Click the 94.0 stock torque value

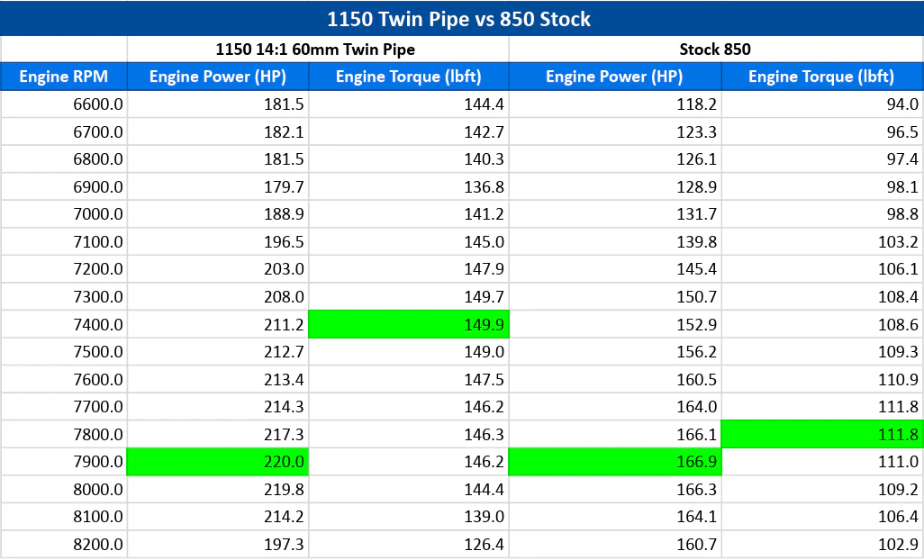pos(821,105)
